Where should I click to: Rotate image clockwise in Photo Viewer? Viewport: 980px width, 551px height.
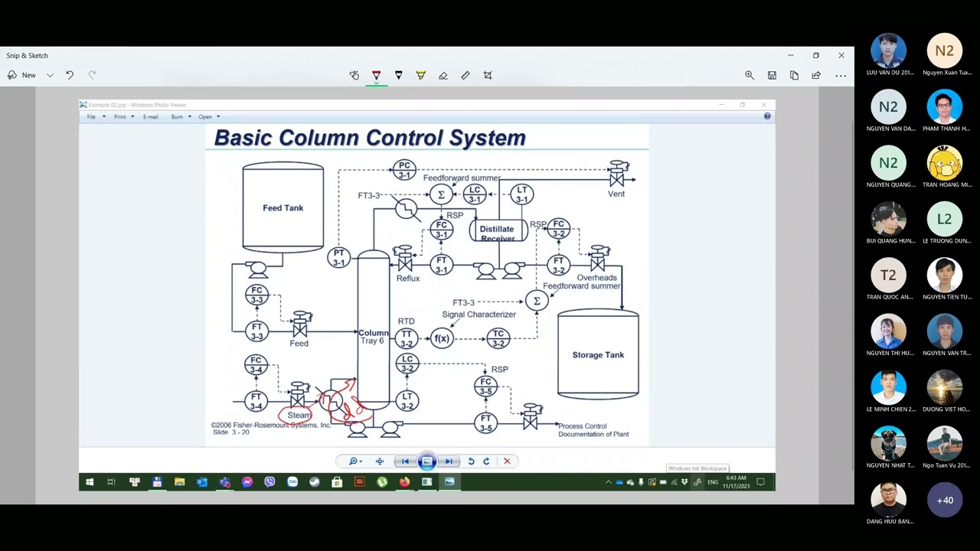pyautogui.click(x=486, y=461)
